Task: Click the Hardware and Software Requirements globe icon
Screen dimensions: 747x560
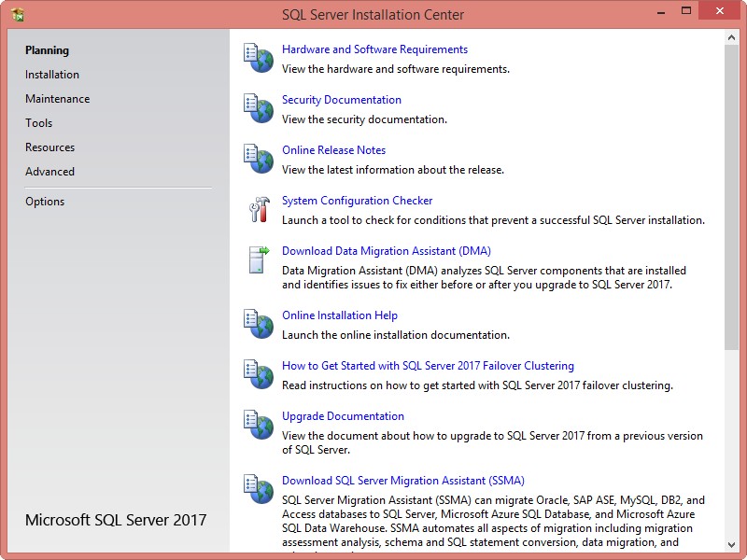Action: pos(259,58)
